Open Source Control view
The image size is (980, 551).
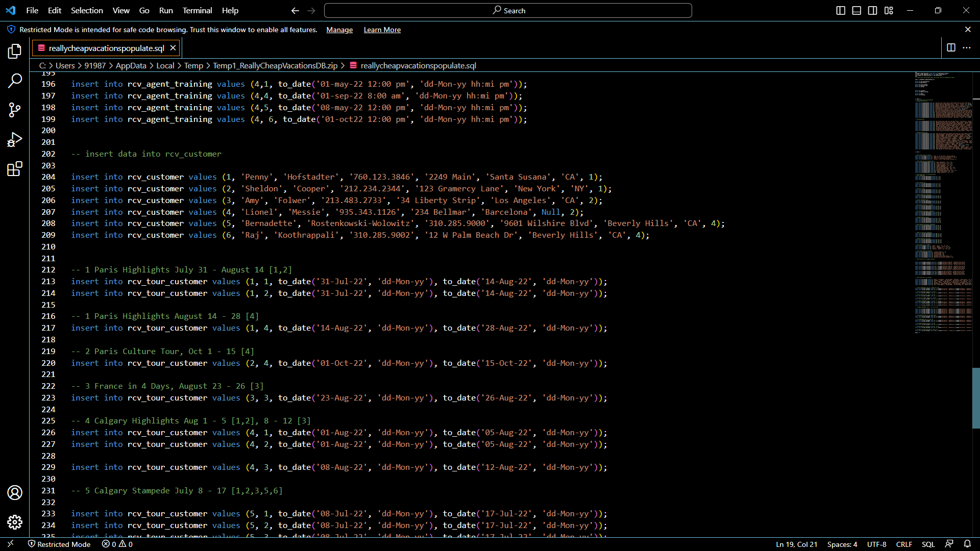tap(15, 110)
